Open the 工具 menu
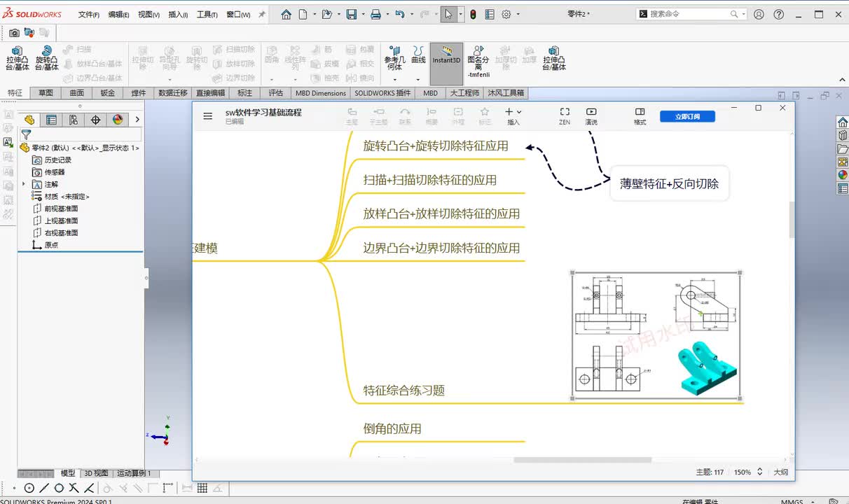The height and width of the screenshot is (504, 849). (207, 15)
